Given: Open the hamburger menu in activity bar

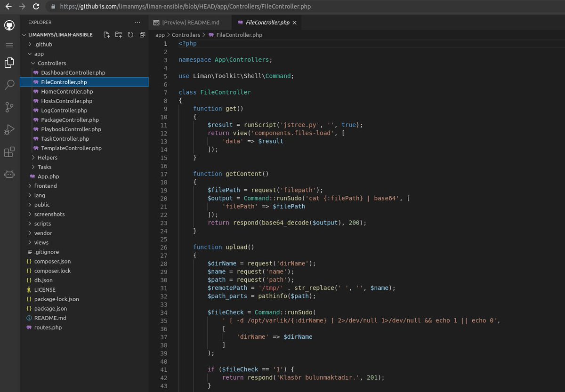Looking at the screenshot, I should pyautogui.click(x=9, y=45).
